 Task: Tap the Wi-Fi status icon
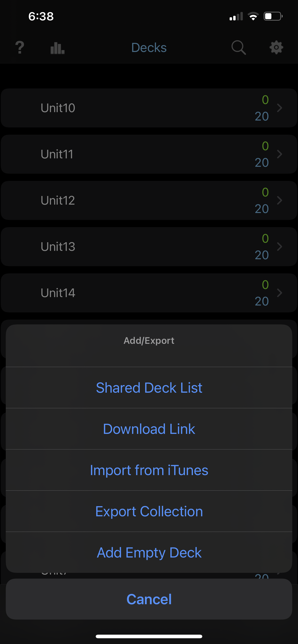(253, 17)
